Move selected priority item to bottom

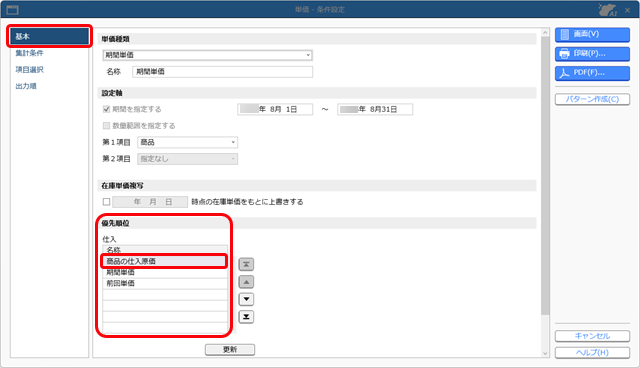[246, 317]
